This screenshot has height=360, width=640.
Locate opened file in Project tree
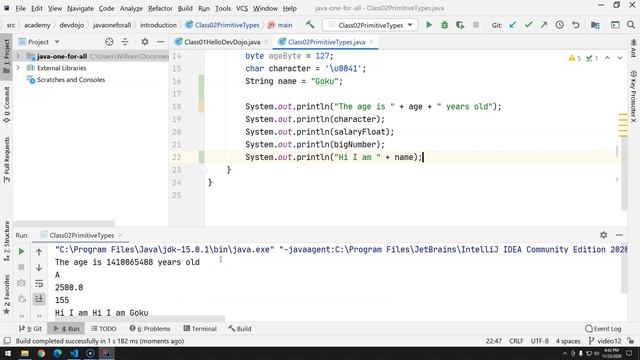pyautogui.click(x=109, y=42)
